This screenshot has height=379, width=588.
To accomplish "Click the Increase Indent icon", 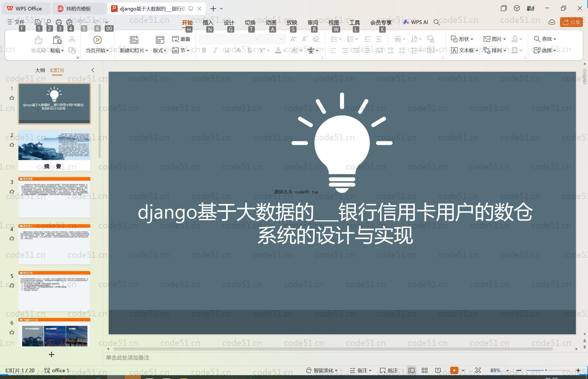I will pyautogui.click(x=379, y=39).
